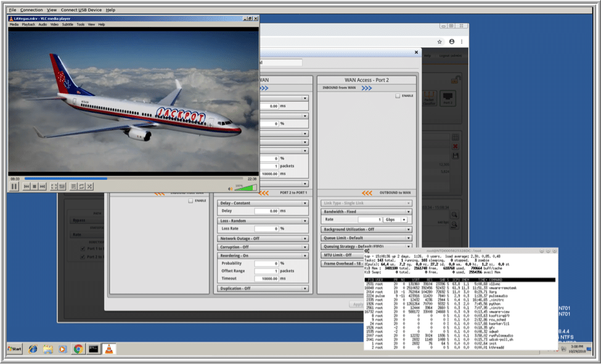Open VLC Tools menu
The width and height of the screenshot is (601, 364).
pyautogui.click(x=81, y=25)
